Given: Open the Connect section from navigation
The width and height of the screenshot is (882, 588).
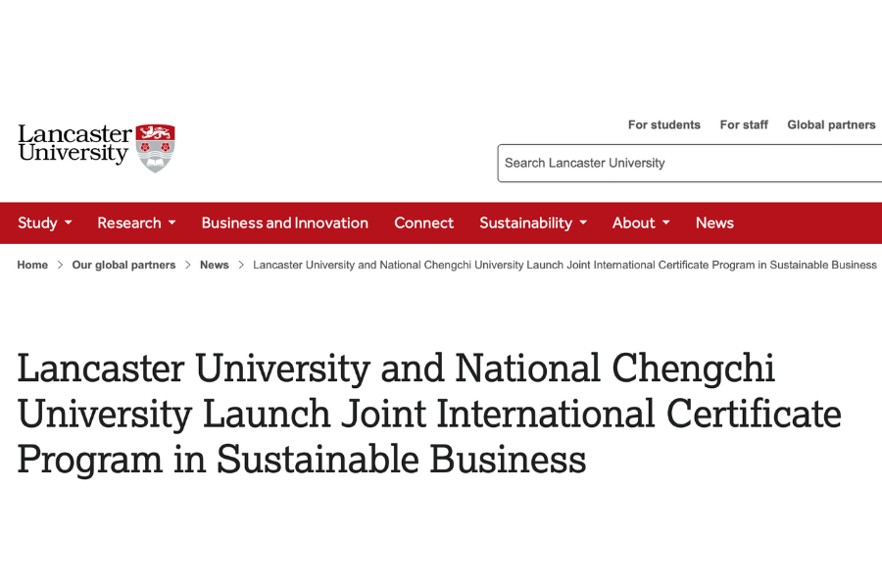Looking at the screenshot, I should click(x=423, y=222).
